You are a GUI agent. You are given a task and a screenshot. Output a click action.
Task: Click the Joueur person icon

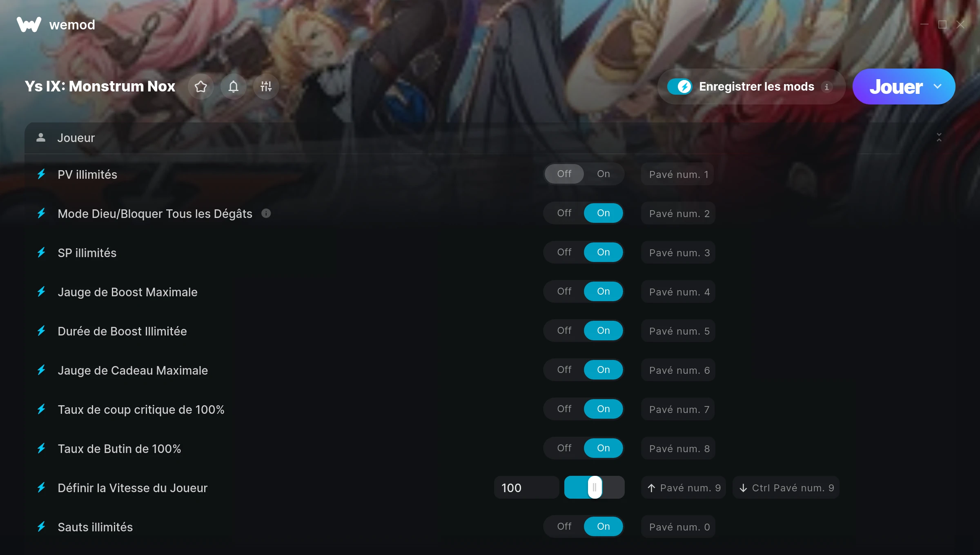click(41, 138)
